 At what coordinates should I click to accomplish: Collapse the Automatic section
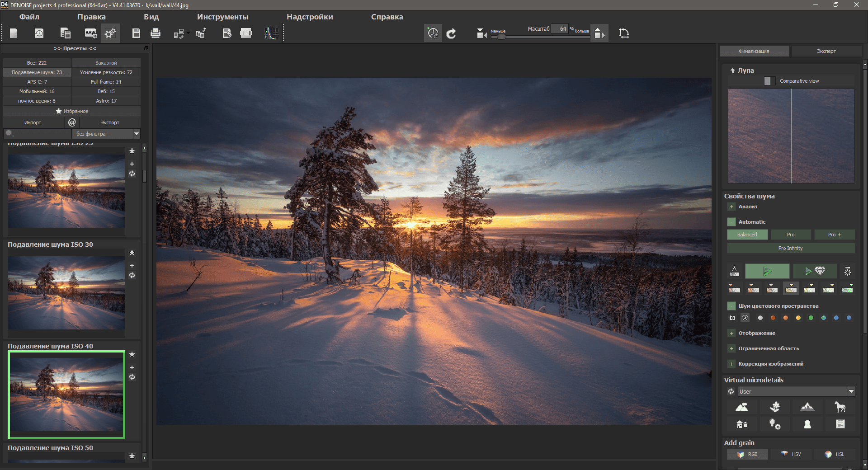tap(731, 222)
